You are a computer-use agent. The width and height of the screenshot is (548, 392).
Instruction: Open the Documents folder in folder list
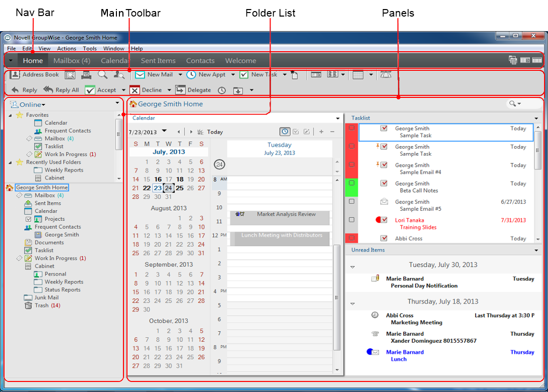tap(49, 242)
